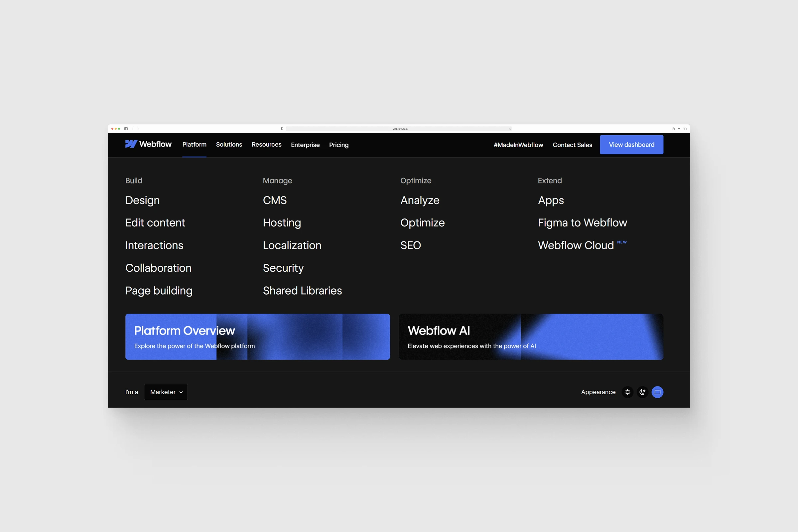Open the Figma to Webflow link

(582, 223)
